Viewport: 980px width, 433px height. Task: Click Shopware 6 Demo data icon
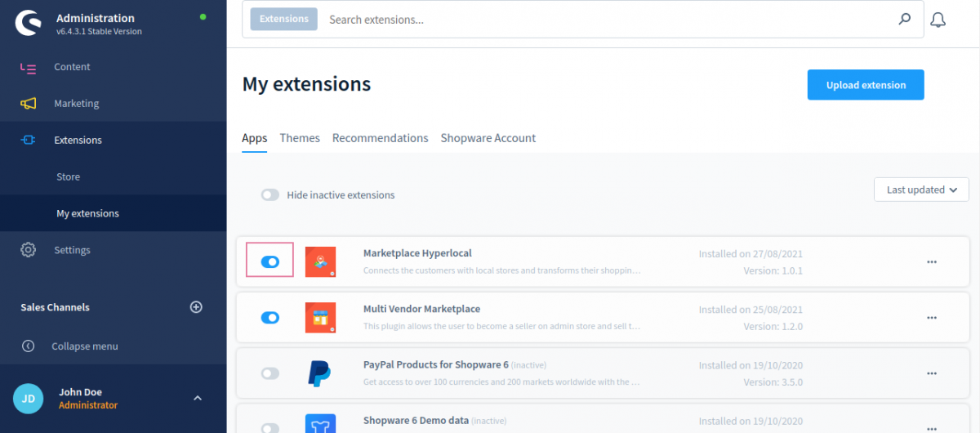click(x=320, y=424)
